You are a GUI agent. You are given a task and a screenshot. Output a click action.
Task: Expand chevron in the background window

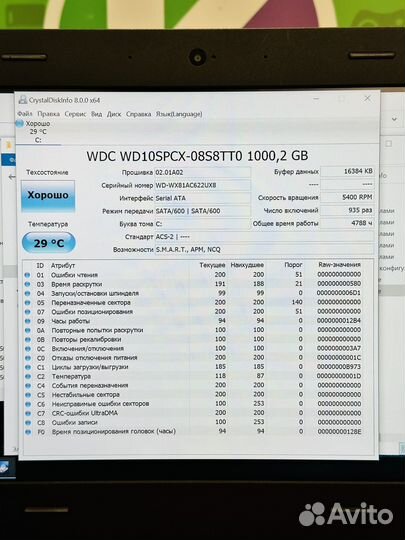394,119
